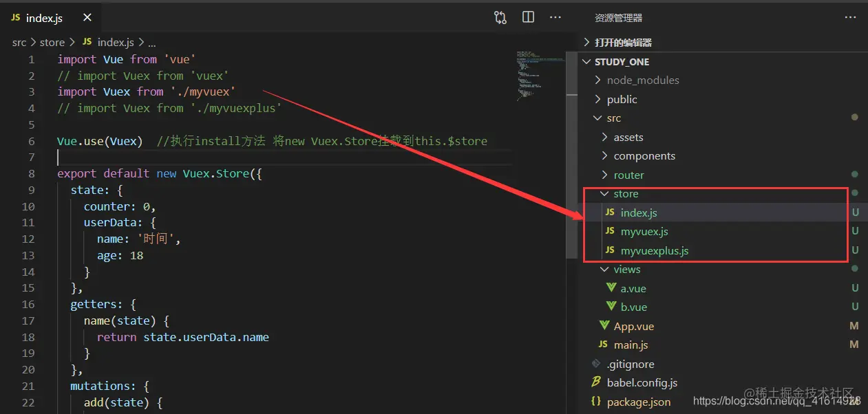This screenshot has height=414, width=868.
Task: Click 'return state.userData.name' line
Action: tap(182, 338)
